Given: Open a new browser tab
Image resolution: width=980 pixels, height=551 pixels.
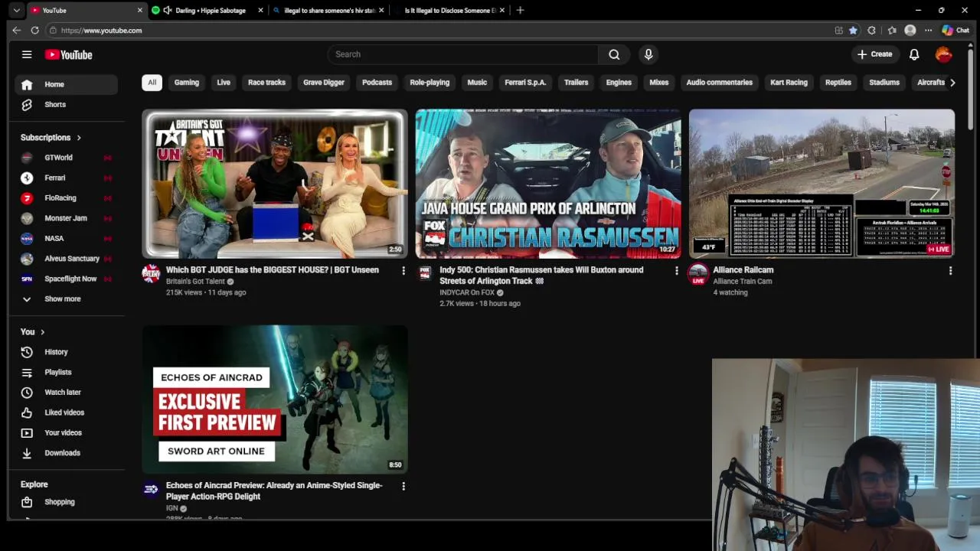Looking at the screenshot, I should (x=520, y=11).
